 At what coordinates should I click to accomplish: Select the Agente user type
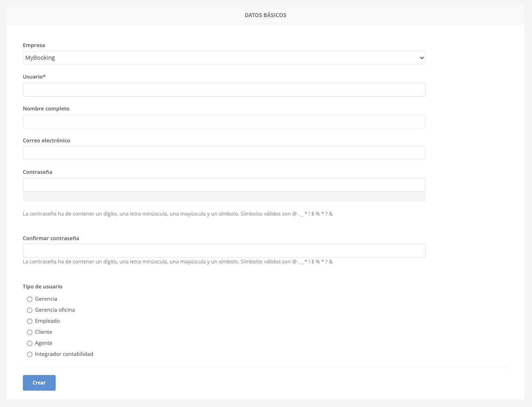pyautogui.click(x=29, y=343)
